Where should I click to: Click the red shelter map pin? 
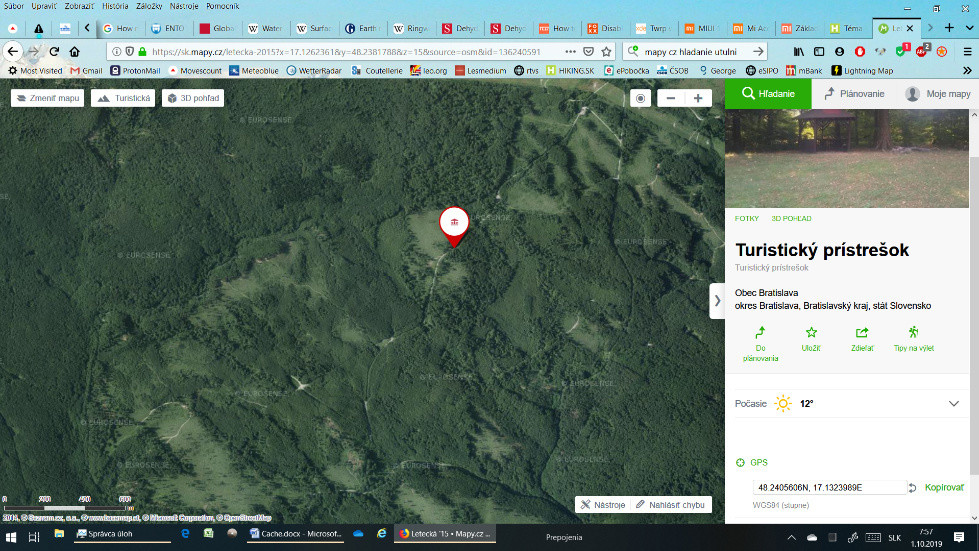click(454, 223)
